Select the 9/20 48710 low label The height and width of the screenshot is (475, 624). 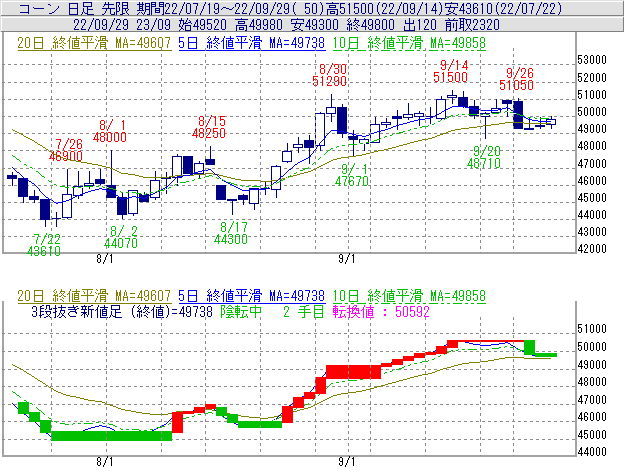[484, 157]
